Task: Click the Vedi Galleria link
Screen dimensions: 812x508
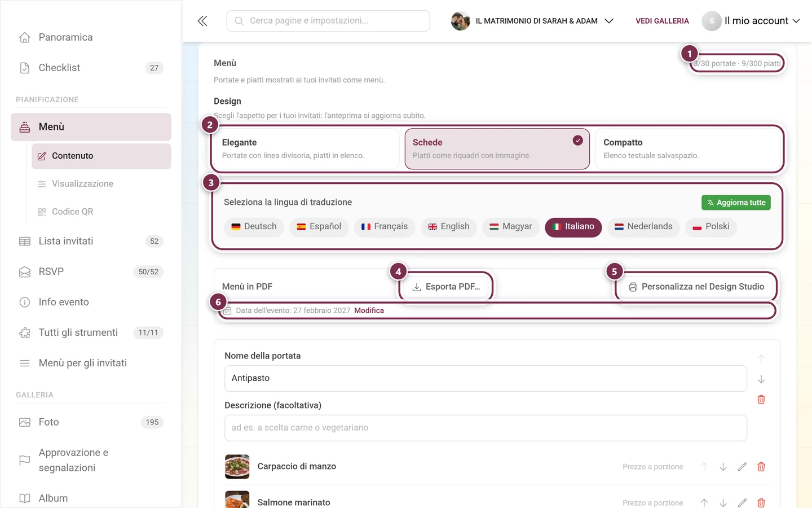Action: pos(662,21)
